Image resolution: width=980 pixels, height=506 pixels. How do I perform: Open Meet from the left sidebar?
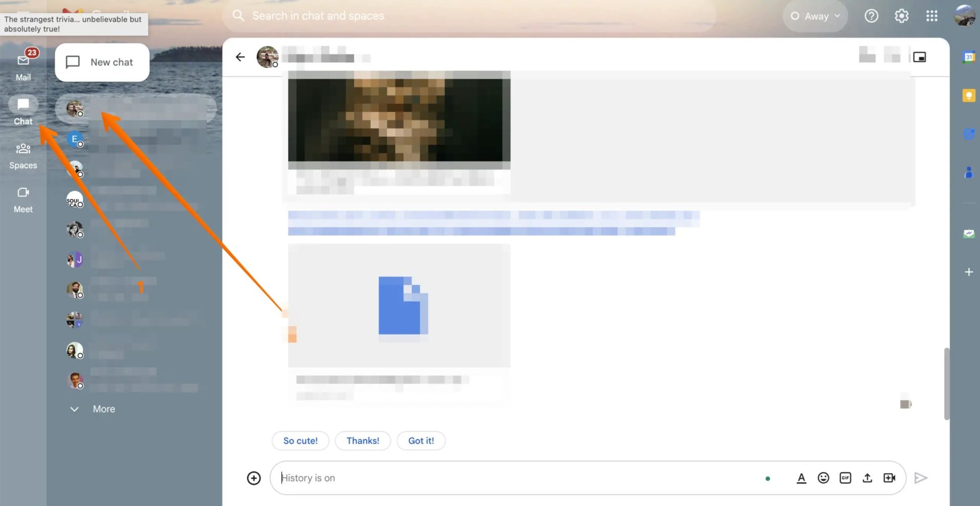pos(23,199)
